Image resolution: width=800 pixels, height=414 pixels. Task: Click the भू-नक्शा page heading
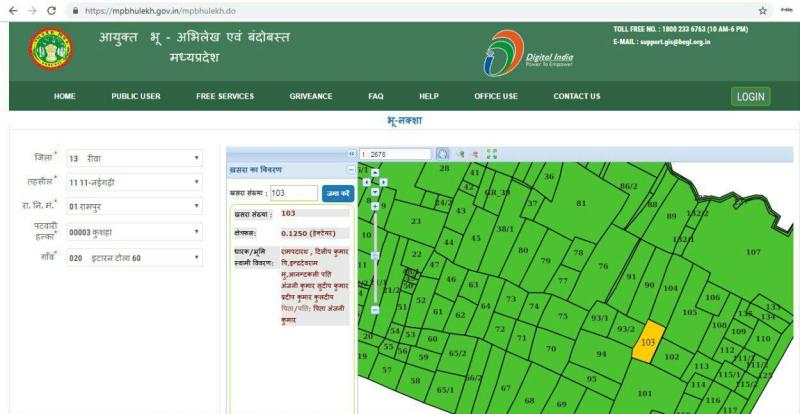click(x=405, y=121)
